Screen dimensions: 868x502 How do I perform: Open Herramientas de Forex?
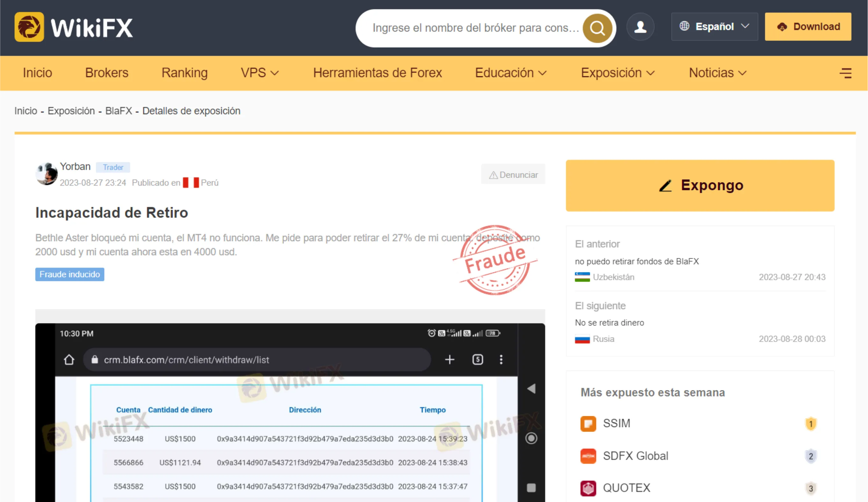click(x=378, y=73)
